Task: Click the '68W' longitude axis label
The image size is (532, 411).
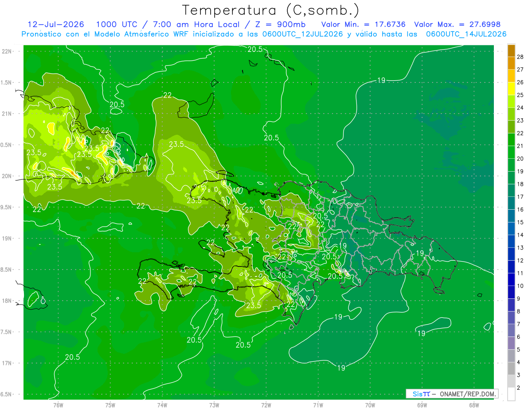Action: pos(474,405)
